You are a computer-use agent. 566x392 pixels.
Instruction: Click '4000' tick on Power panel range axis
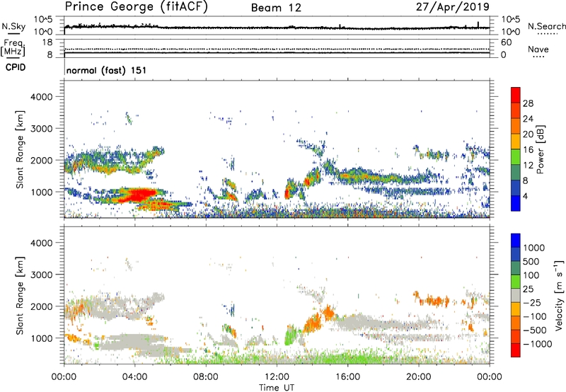tap(41, 97)
